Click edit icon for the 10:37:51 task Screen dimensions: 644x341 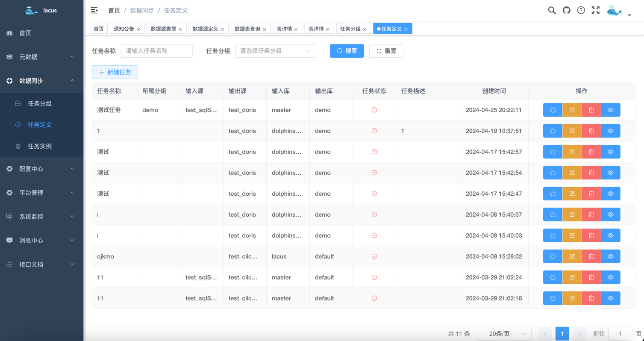point(572,131)
